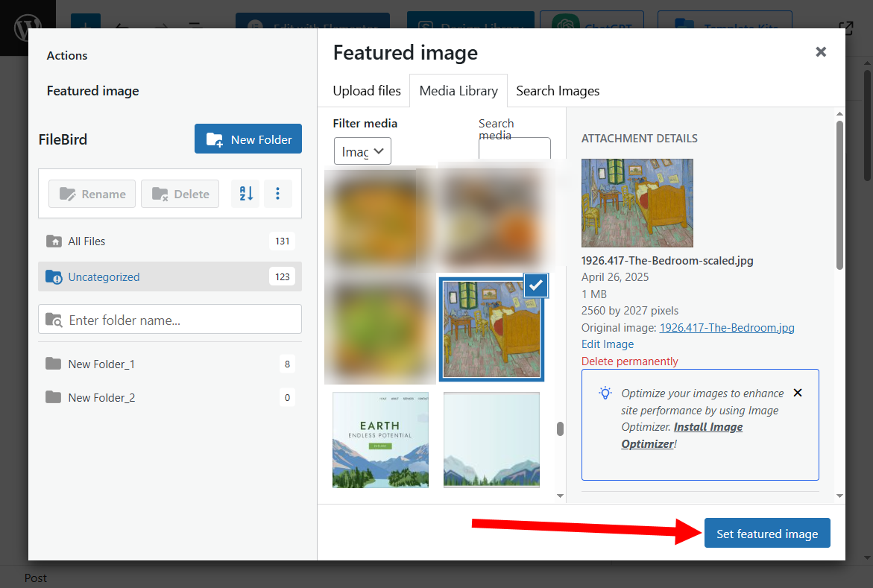This screenshot has width=873, height=588.
Task: Click the WordPress logo in the editor window
Action: [x=28, y=28]
